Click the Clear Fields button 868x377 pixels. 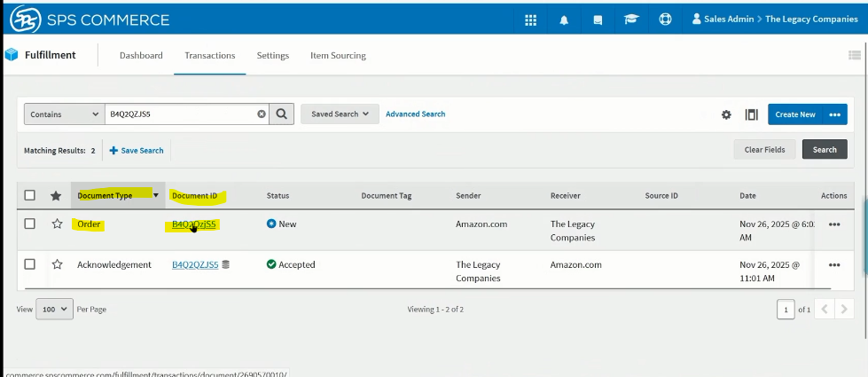764,150
